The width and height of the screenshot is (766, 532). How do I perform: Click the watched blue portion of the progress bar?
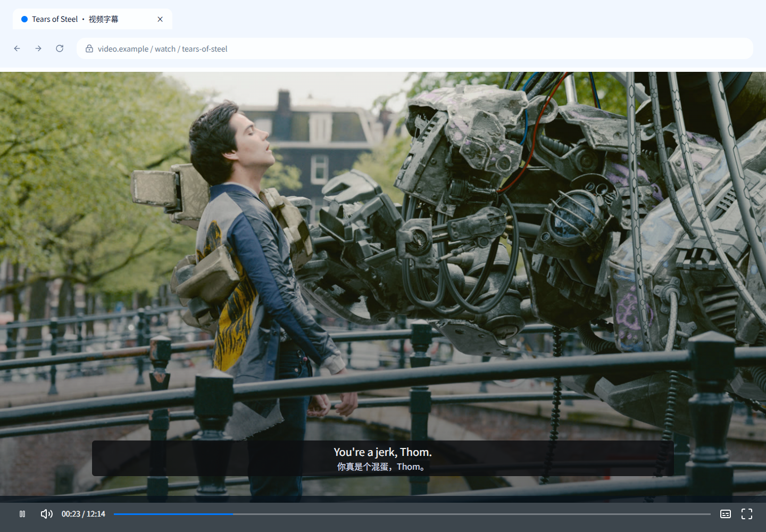pos(173,514)
